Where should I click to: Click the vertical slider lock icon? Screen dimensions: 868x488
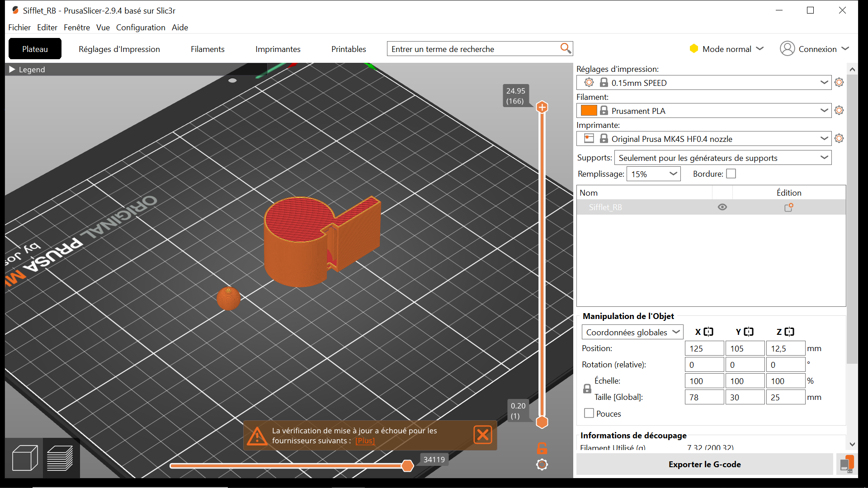coord(542,448)
